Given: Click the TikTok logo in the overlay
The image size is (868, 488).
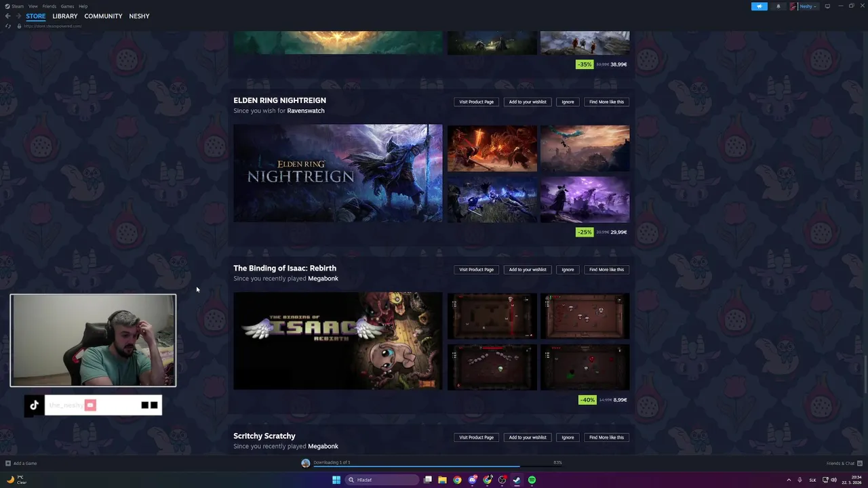Looking at the screenshot, I should pos(34,405).
